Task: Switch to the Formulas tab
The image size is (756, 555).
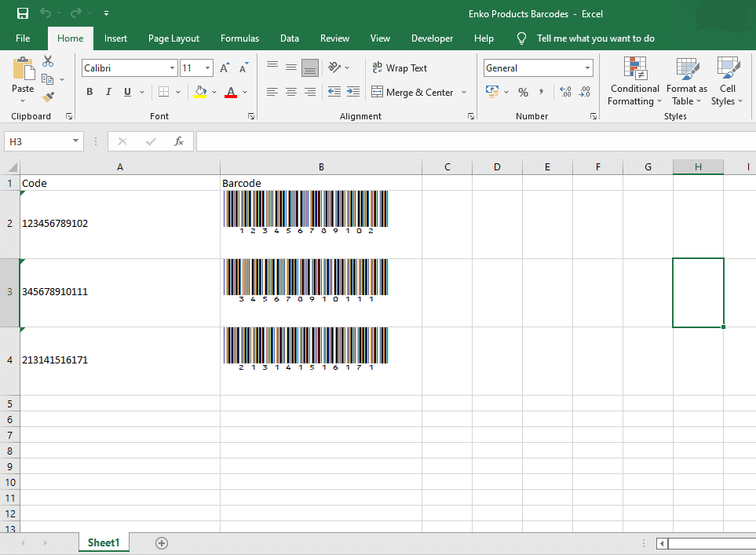Action: tap(239, 38)
